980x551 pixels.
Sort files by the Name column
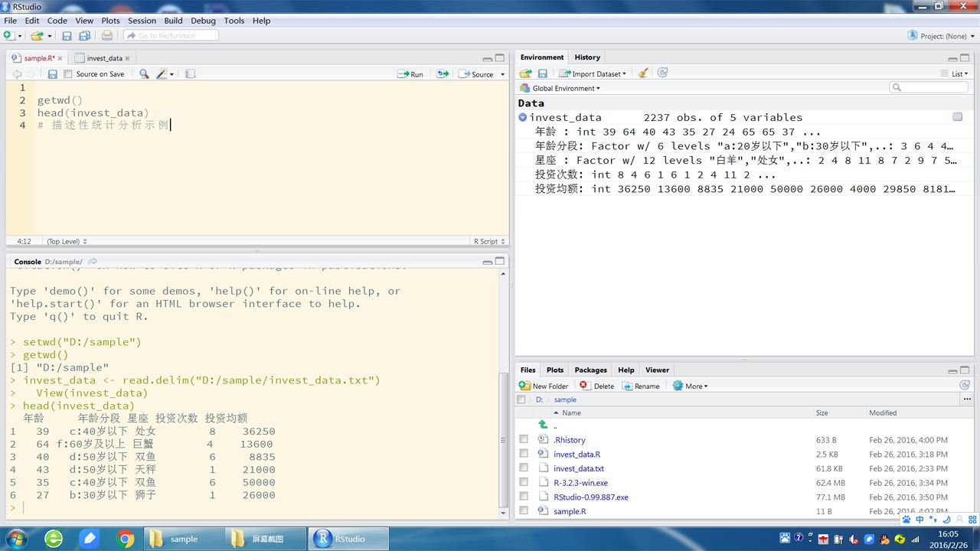[571, 412]
